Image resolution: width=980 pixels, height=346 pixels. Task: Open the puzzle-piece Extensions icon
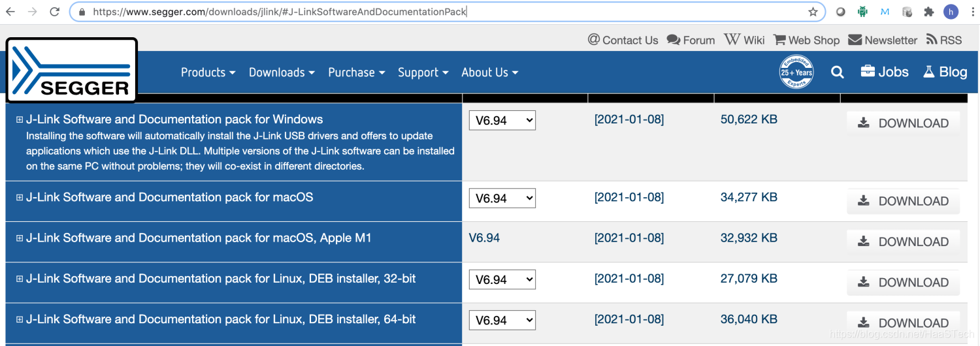[x=928, y=12]
